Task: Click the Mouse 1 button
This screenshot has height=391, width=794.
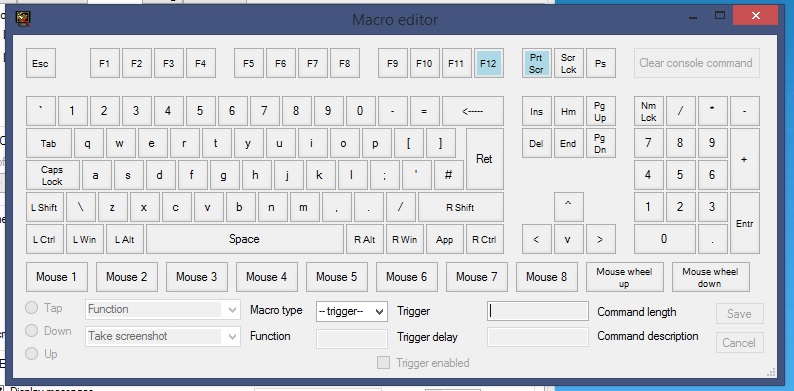Action: click(x=57, y=277)
